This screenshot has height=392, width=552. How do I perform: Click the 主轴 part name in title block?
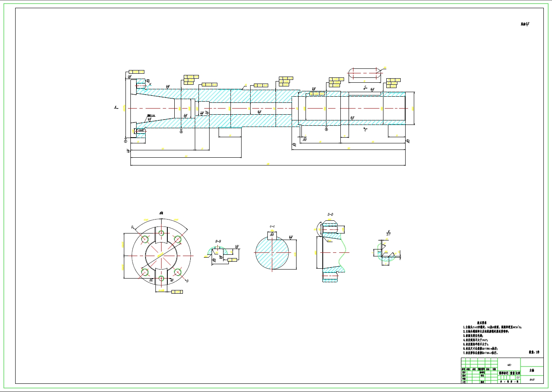532,370
